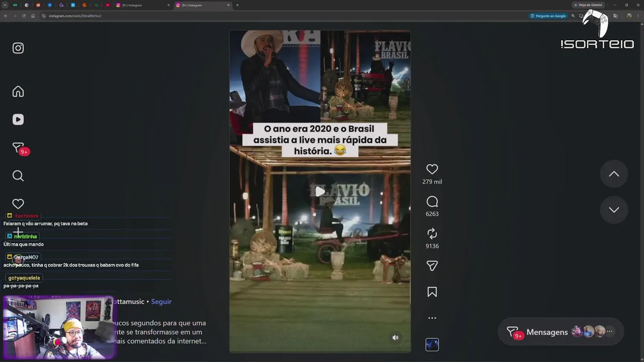Open the Mensagens floating panel
The height and width of the screenshot is (362, 644).
560,332
